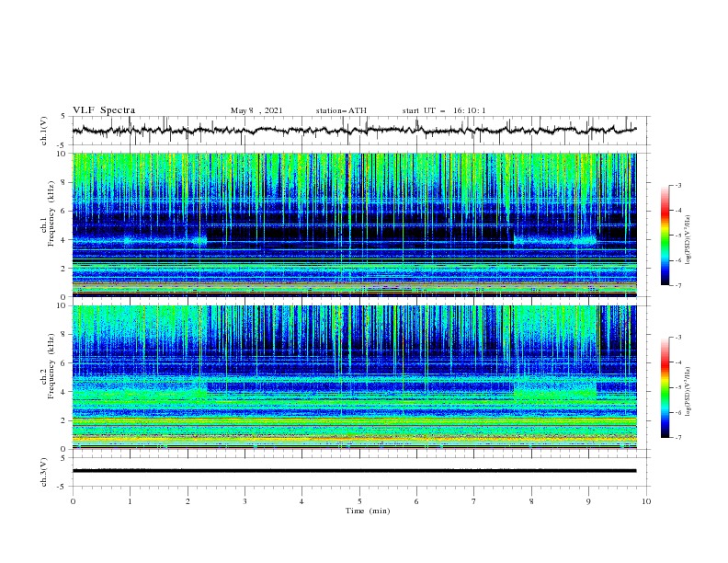This screenshot has width=728, height=563.
Task: Click time axis tick label "10" at bottom right
Action: (x=646, y=501)
